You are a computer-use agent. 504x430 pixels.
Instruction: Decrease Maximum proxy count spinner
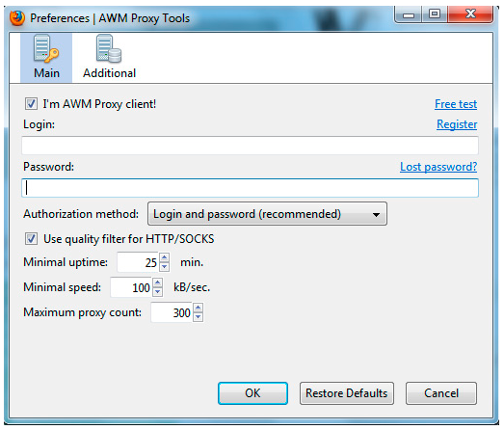pyautogui.click(x=198, y=317)
